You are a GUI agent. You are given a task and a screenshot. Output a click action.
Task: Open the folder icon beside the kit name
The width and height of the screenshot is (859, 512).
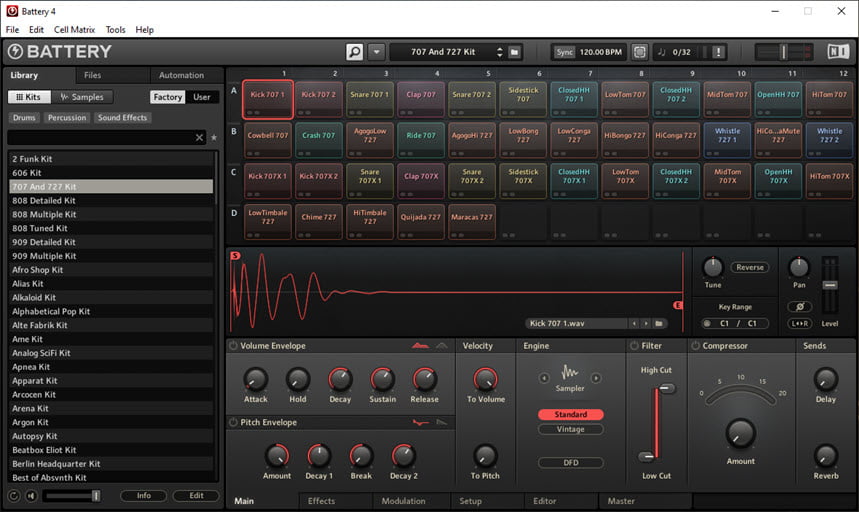coord(514,52)
